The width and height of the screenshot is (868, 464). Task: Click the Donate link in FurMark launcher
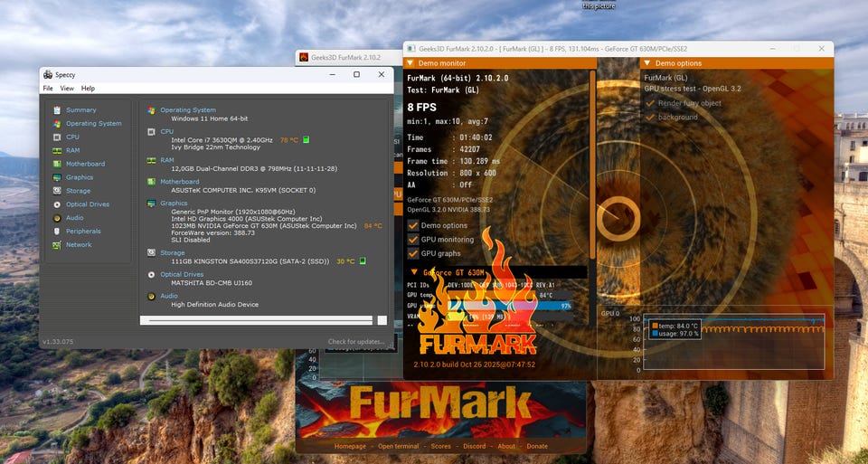(537, 446)
